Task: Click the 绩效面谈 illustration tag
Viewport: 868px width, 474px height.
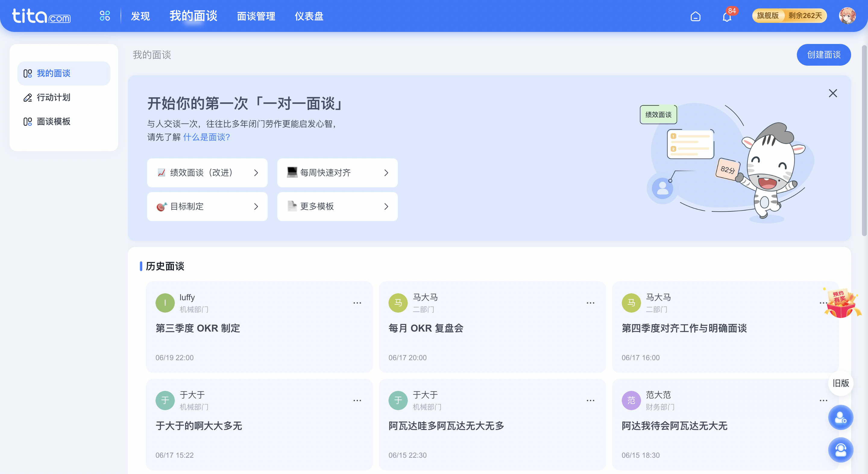Action: pyautogui.click(x=658, y=114)
